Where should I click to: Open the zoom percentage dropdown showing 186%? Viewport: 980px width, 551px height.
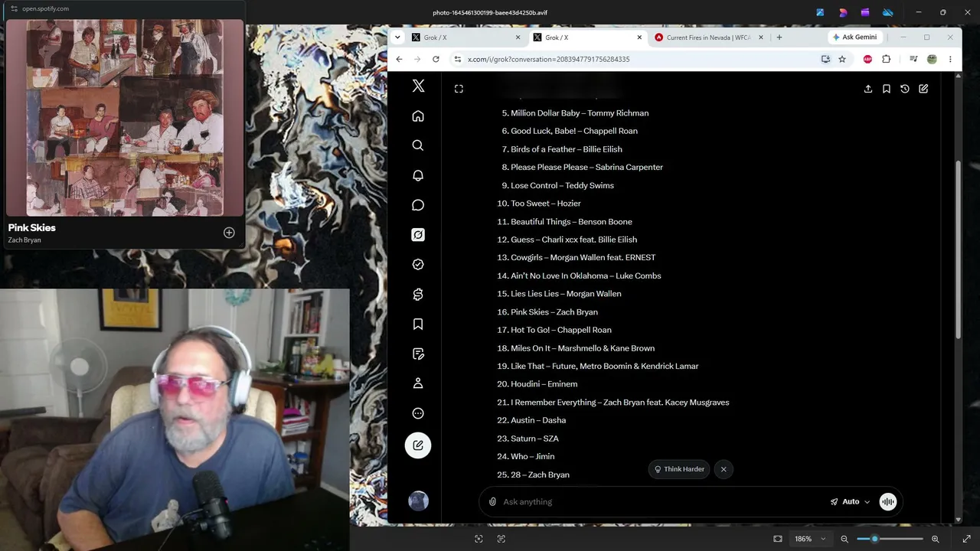810,539
